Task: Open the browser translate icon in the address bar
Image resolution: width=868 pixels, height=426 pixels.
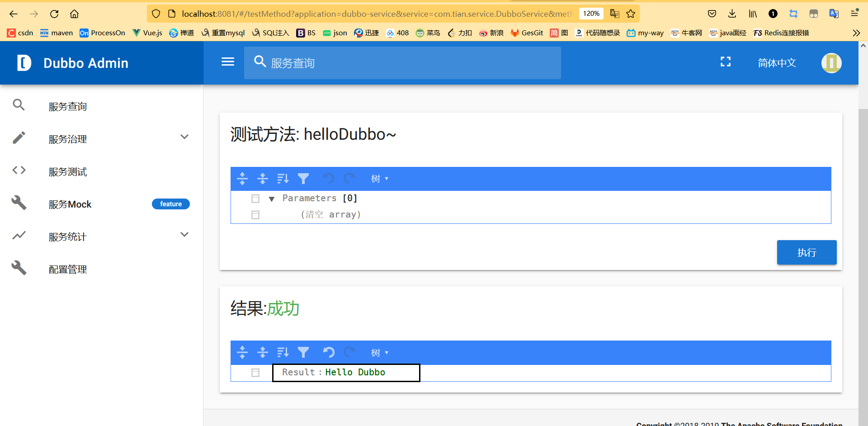Action: [x=614, y=14]
